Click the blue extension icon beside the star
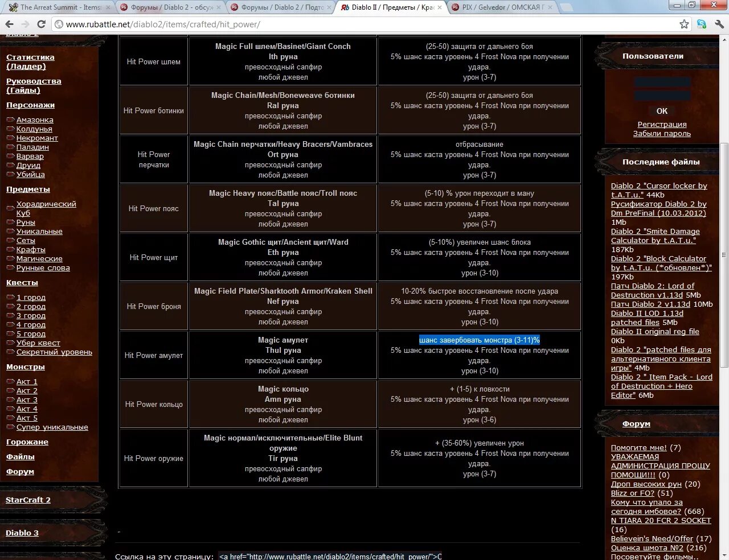 [x=702, y=24]
